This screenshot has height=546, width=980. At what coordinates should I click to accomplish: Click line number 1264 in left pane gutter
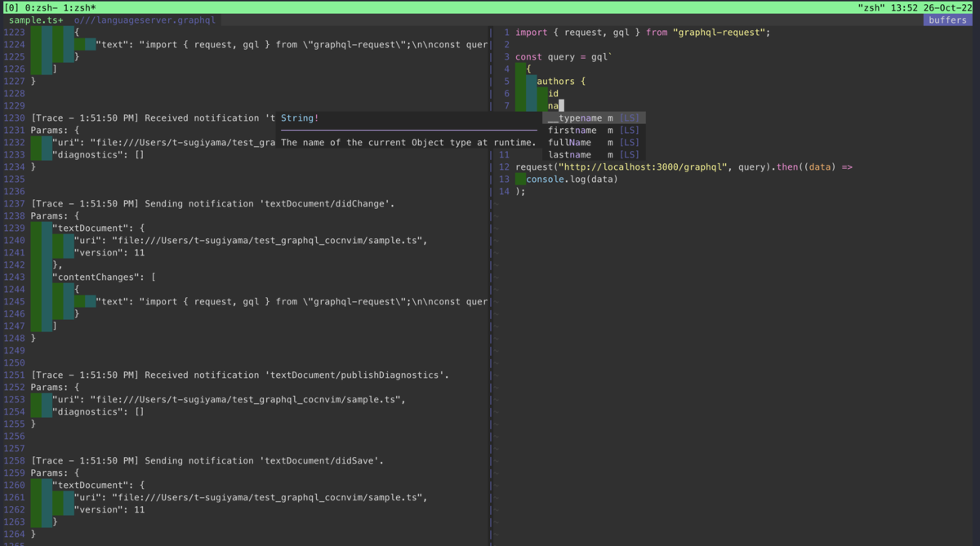point(14,535)
